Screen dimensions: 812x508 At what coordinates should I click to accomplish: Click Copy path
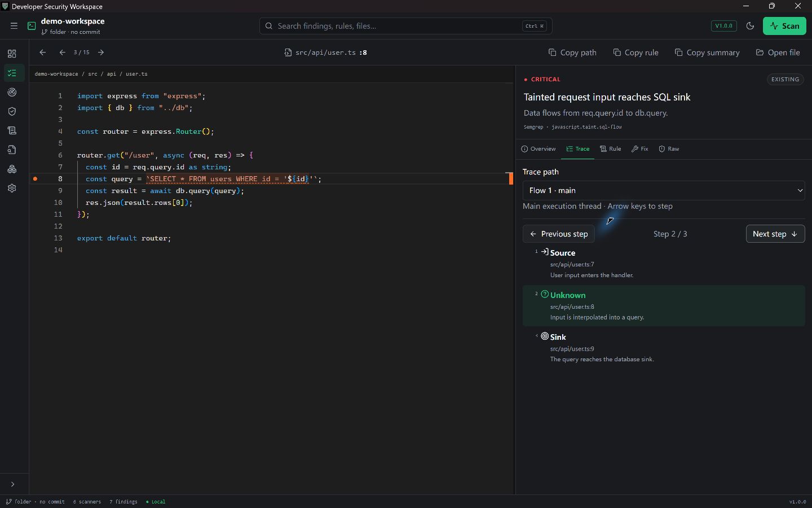tap(572, 52)
